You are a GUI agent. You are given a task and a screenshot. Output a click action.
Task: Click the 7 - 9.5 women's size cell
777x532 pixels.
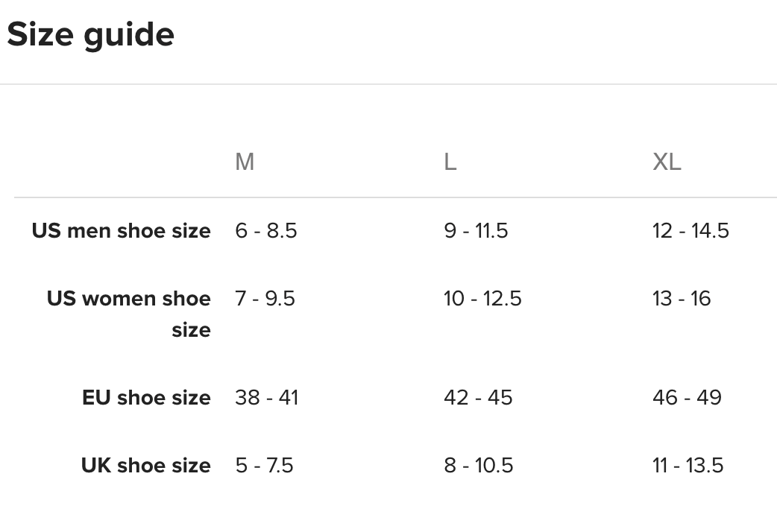tap(265, 299)
